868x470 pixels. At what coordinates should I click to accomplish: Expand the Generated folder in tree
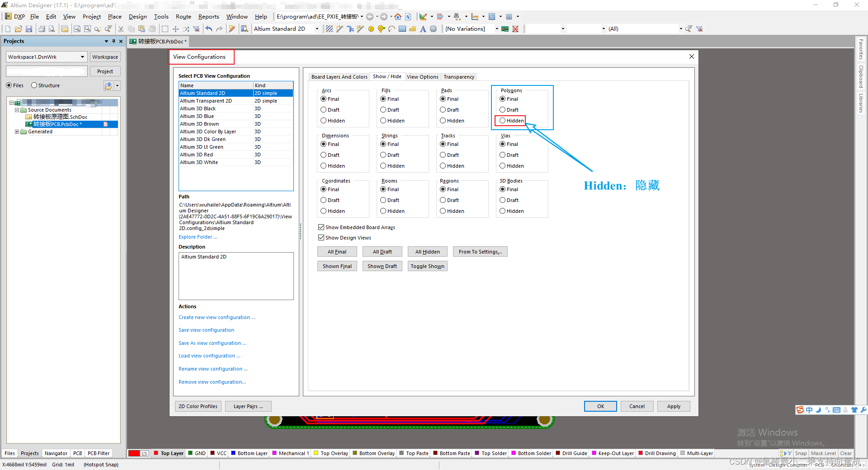[x=17, y=132]
